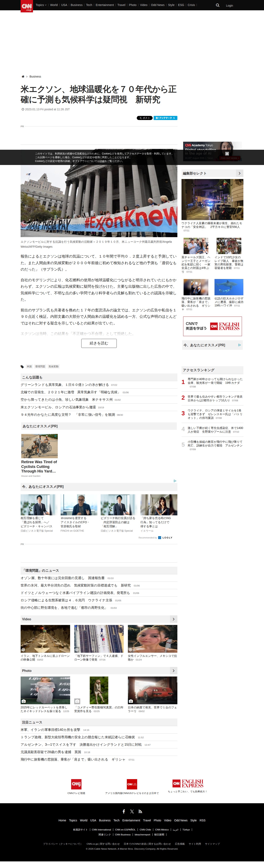Screen dimensions: 264x868
Task: Click the CNN.co.jp logo in header
Action: pos(27,6)
